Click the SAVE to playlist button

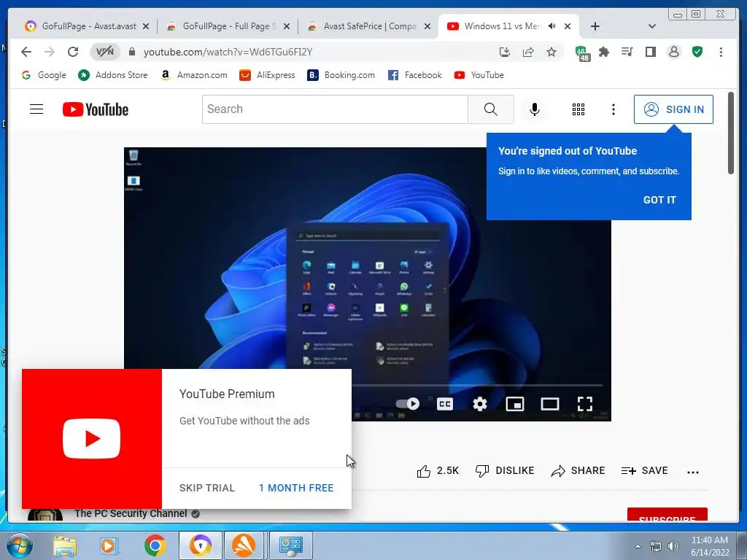pos(645,471)
